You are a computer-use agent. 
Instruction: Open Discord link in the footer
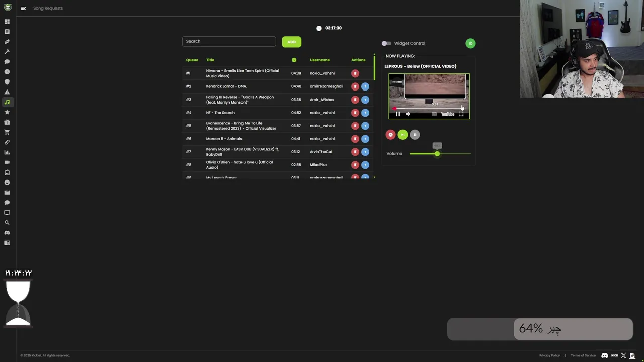[605, 355]
